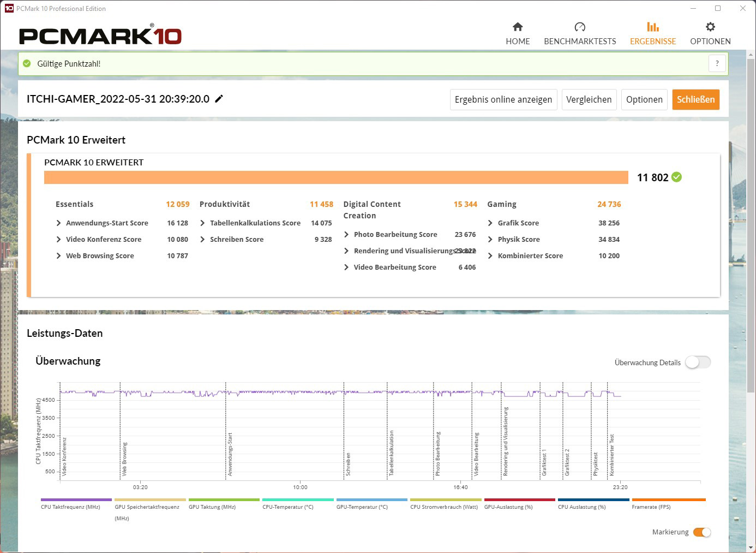Toggle GPU Speichertaktfrequenz legend swatch

pos(150,500)
